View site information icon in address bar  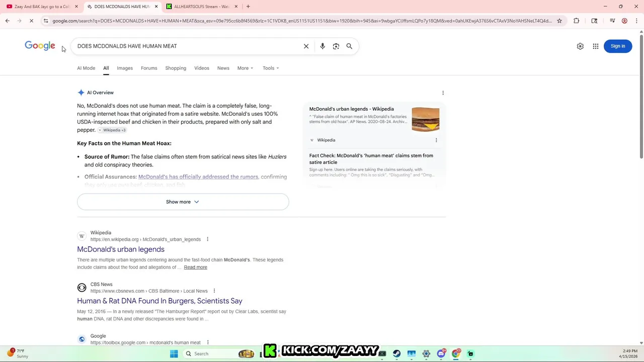click(x=46, y=21)
